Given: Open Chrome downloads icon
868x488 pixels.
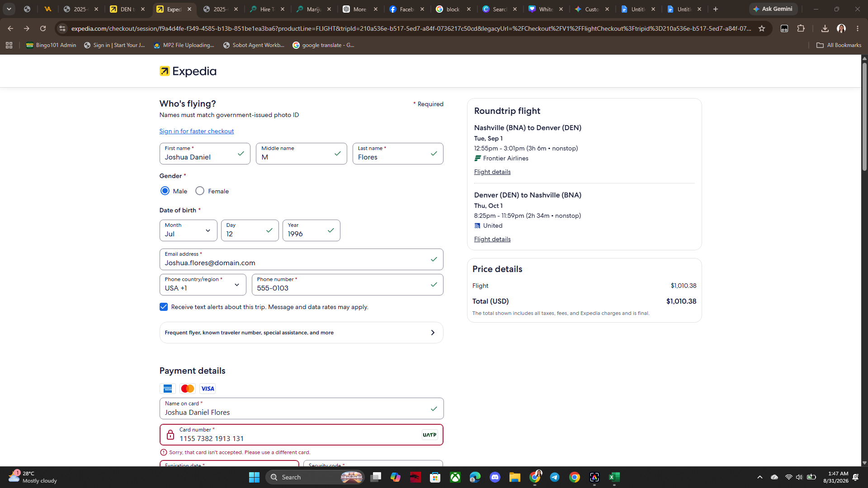Looking at the screenshot, I should [825, 28].
